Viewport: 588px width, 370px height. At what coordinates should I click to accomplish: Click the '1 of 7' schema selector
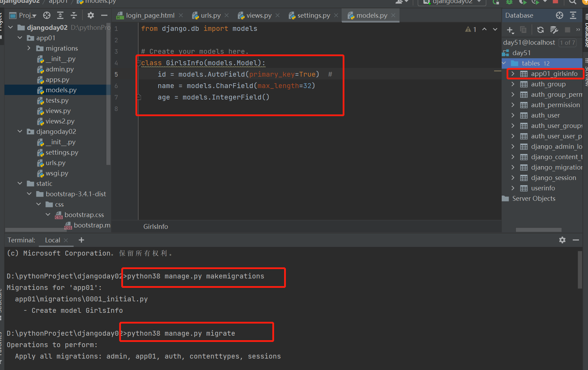click(x=568, y=43)
